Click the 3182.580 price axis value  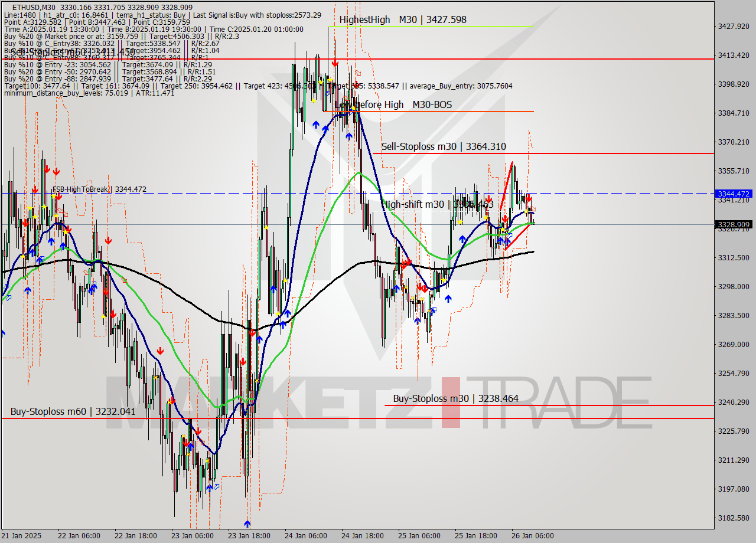pos(733,518)
